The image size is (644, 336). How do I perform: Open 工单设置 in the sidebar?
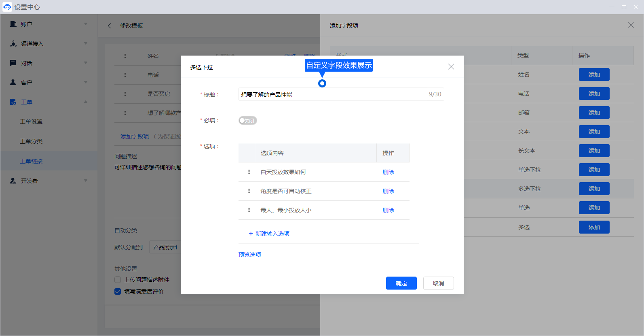31,121
